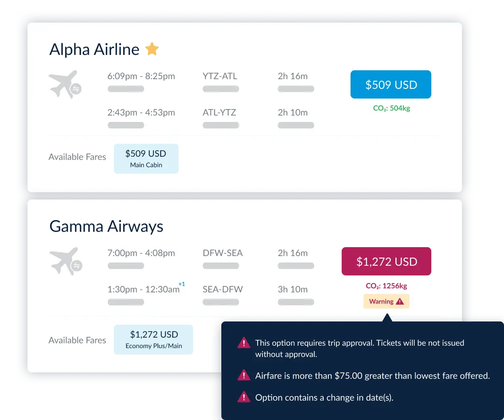Click the Gamma Airways round-trip plane icon

tap(66, 261)
